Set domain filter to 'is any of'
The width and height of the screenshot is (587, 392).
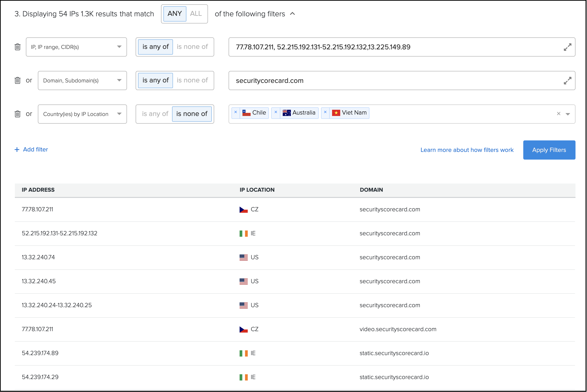155,81
